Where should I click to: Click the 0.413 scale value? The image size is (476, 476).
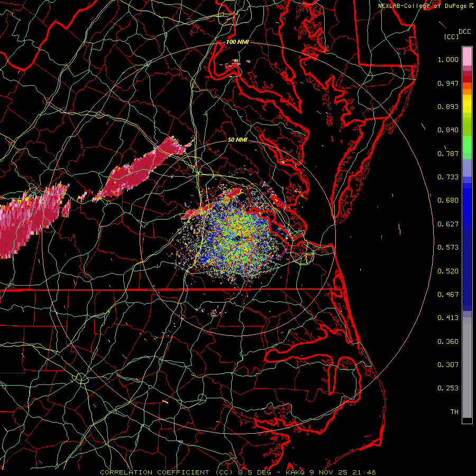tap(448, 318)
